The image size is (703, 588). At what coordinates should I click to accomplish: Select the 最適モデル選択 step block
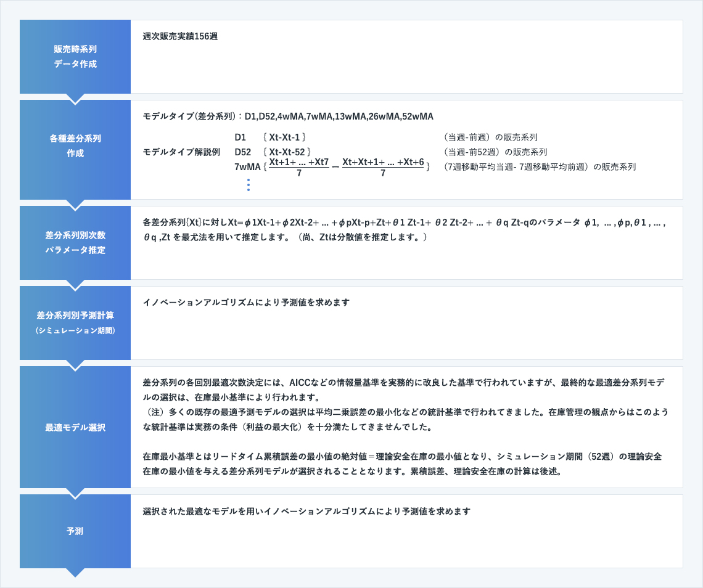[x=75, y=427]
